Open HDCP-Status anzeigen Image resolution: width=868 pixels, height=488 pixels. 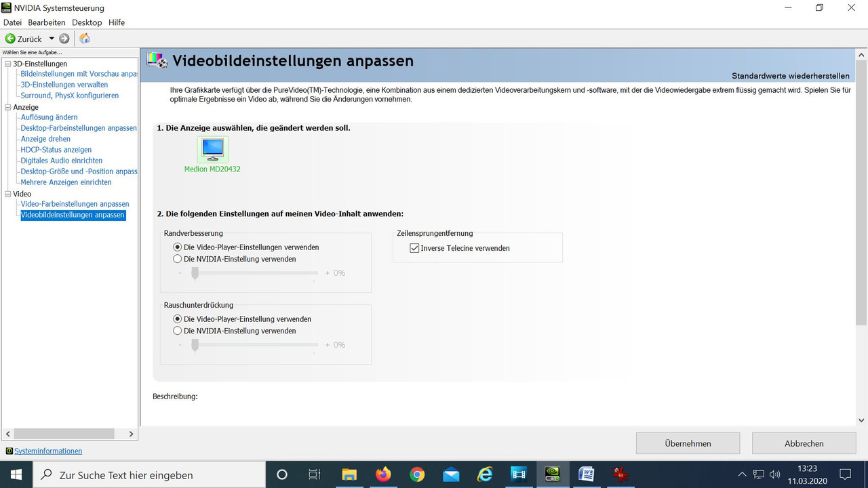coord(56,150)
